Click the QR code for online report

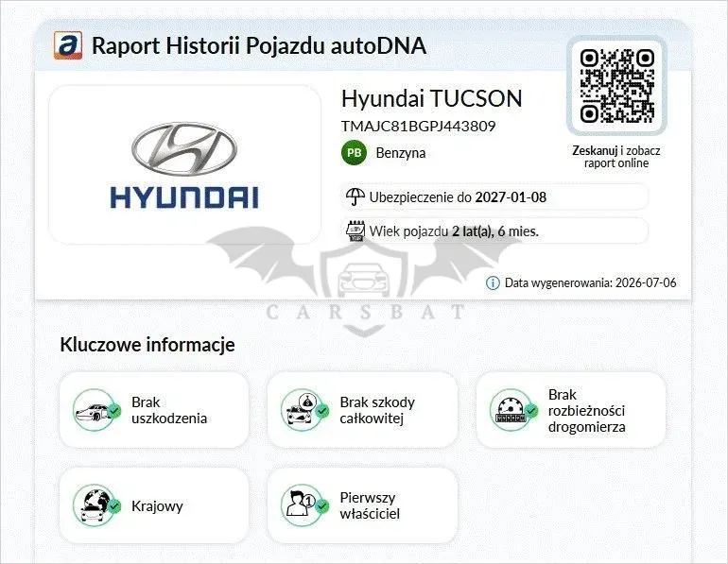pos(617,86)
